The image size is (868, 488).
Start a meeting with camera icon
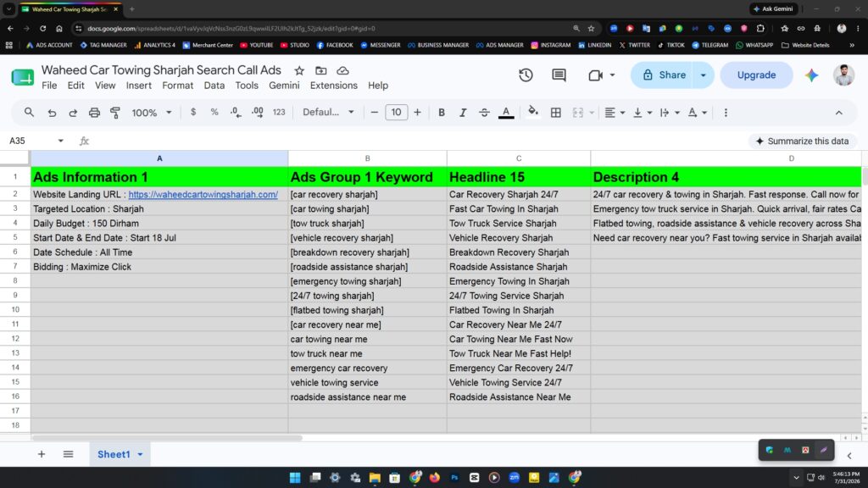(596, 75)
